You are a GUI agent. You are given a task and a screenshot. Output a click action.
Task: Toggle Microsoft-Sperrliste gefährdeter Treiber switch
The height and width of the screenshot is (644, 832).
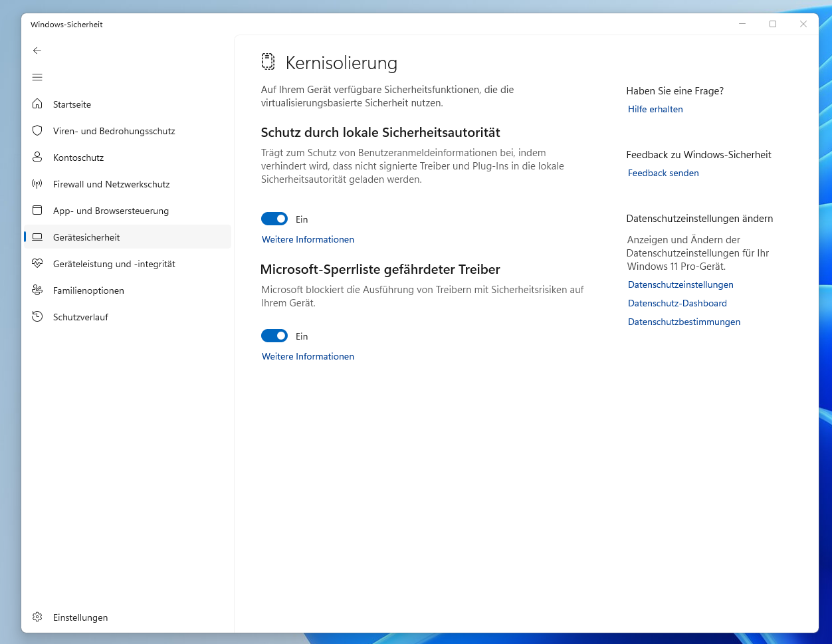[x=274, y=336]
